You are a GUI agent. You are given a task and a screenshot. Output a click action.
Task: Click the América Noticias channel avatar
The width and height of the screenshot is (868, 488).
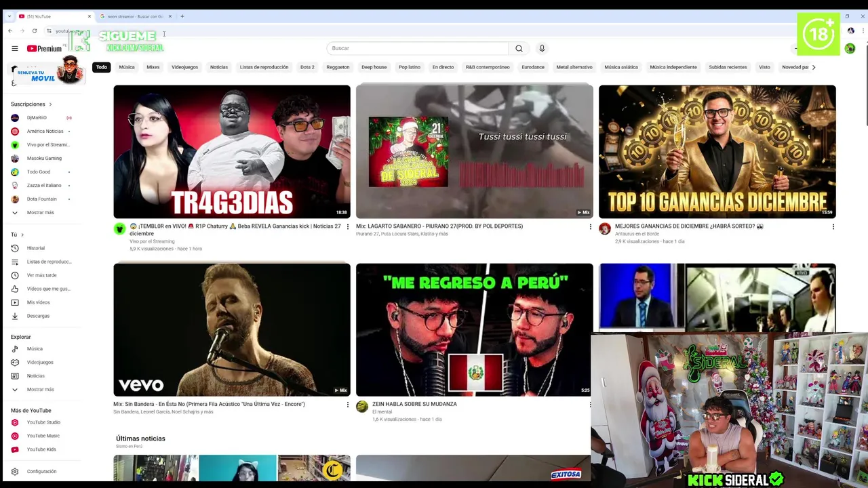(15, 131)
